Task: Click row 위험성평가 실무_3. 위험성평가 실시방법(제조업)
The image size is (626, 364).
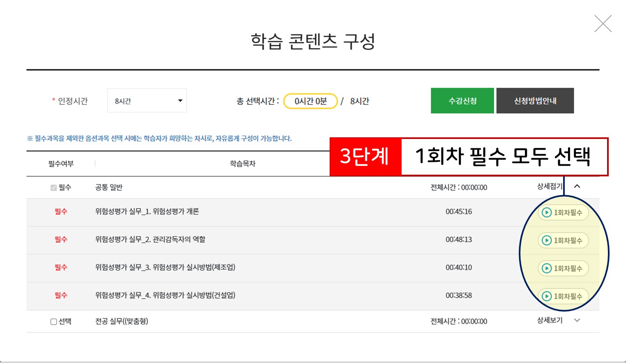Action: pyautogui.click(x=313, y=268)
